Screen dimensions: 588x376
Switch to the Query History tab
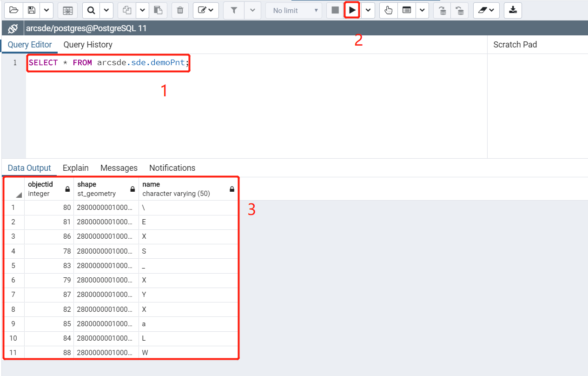(x=88, y=45)
